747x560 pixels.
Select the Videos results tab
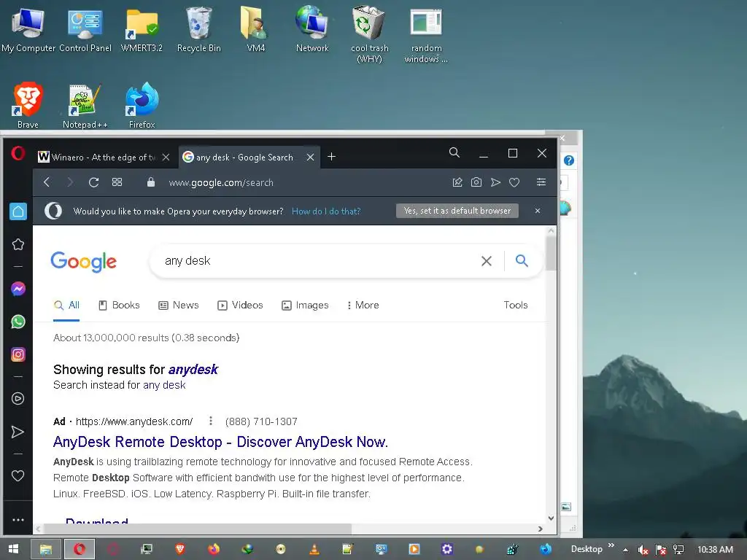pos(240,306)
